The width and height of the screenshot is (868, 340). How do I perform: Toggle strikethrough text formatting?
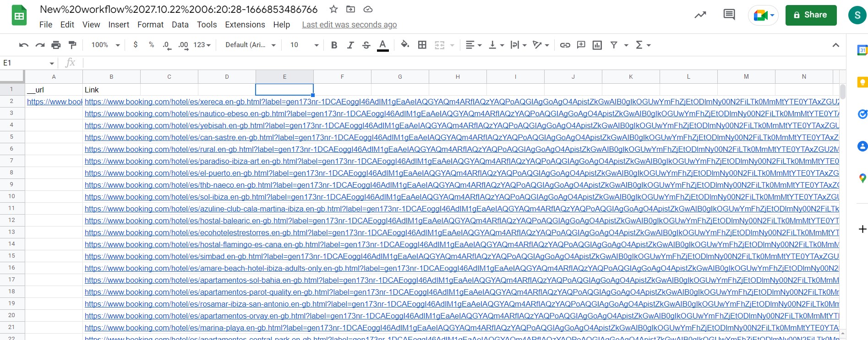(x=366, y=45)
